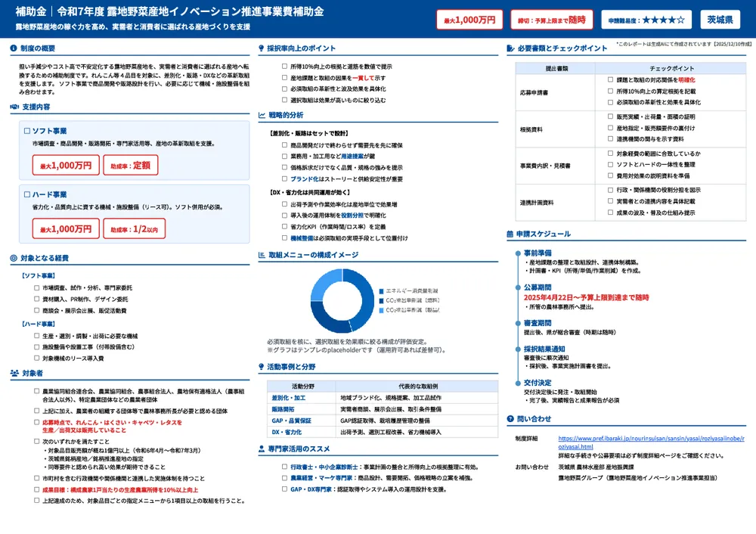The image size is (756, 534).
Task: Click the person icon beside 専門家活用のススメ
Action: (262, 449)
